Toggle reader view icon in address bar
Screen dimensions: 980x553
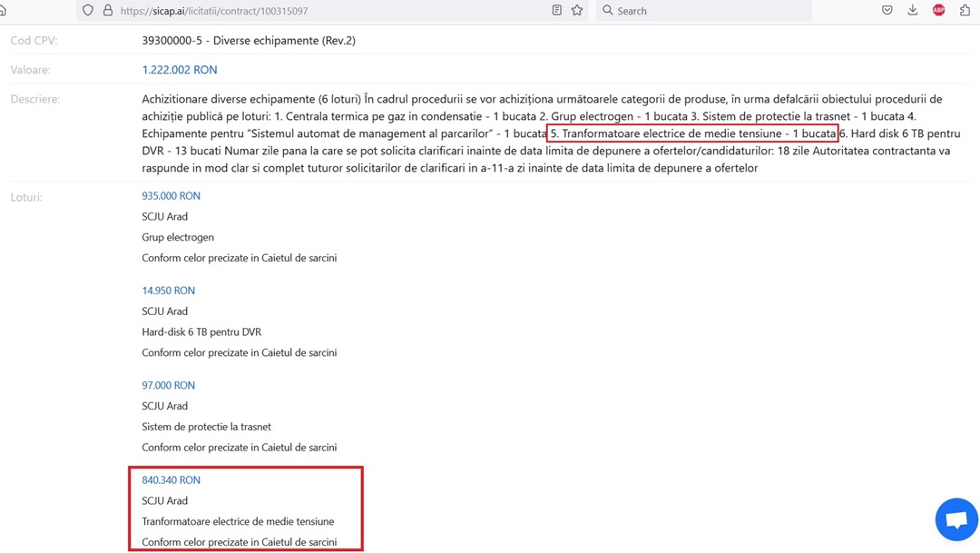click(x=556, y=10)
